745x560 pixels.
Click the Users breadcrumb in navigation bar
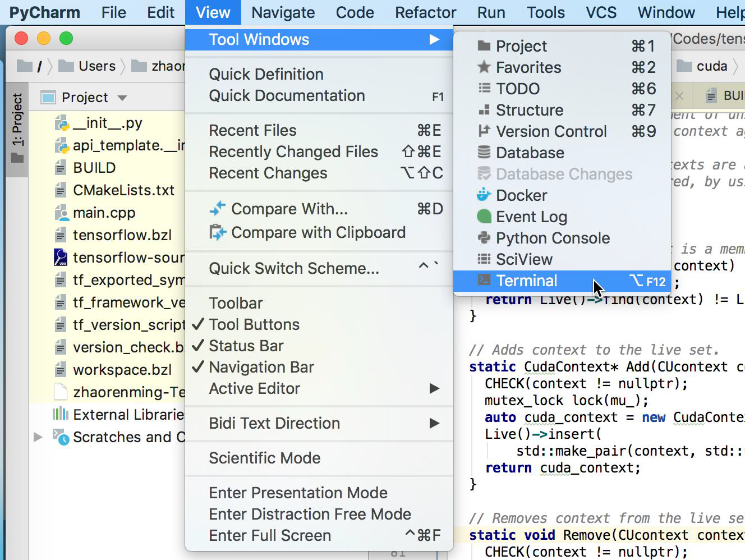(96, 66)
